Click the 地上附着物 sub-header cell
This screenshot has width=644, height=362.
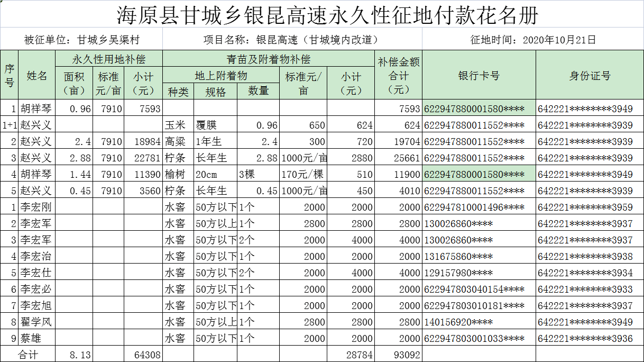(221, 75)
